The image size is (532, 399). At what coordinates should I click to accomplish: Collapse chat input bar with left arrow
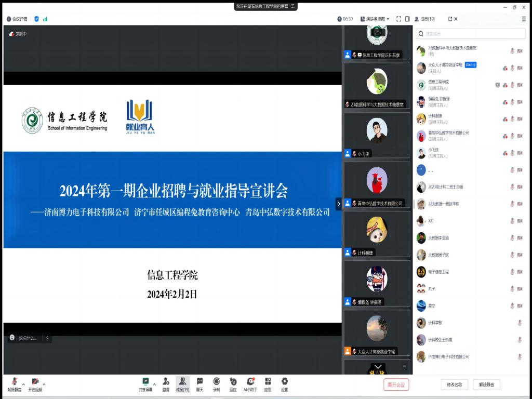[x=47, y=338]
